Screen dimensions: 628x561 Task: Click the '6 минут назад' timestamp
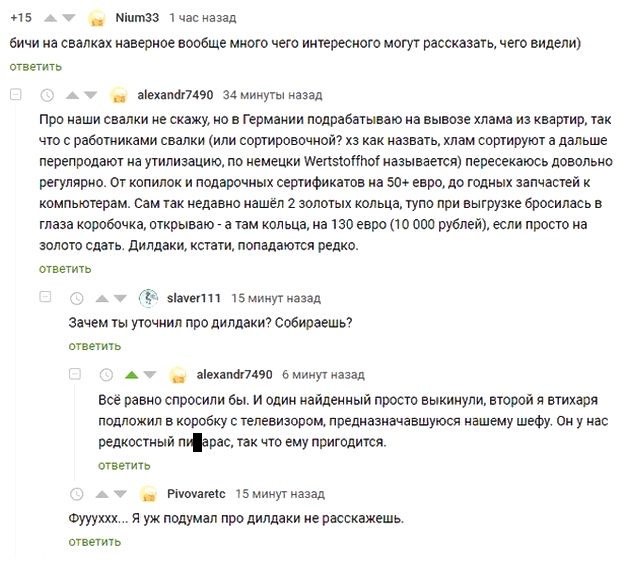coord(322,374)
